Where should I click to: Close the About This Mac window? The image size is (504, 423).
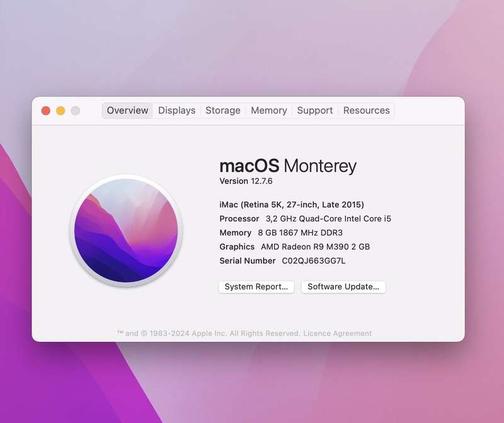[x=46, y=111]
